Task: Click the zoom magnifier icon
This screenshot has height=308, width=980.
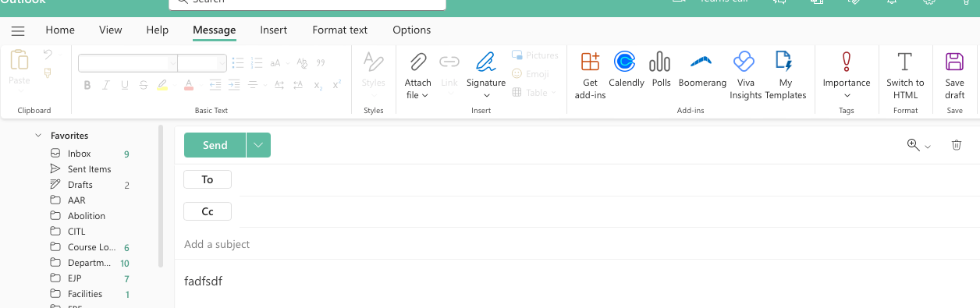Action: tap(913, 145)
